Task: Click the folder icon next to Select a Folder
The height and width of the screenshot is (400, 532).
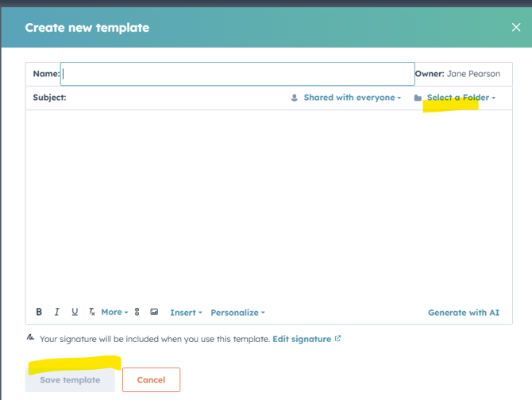Action: point(418,98)
